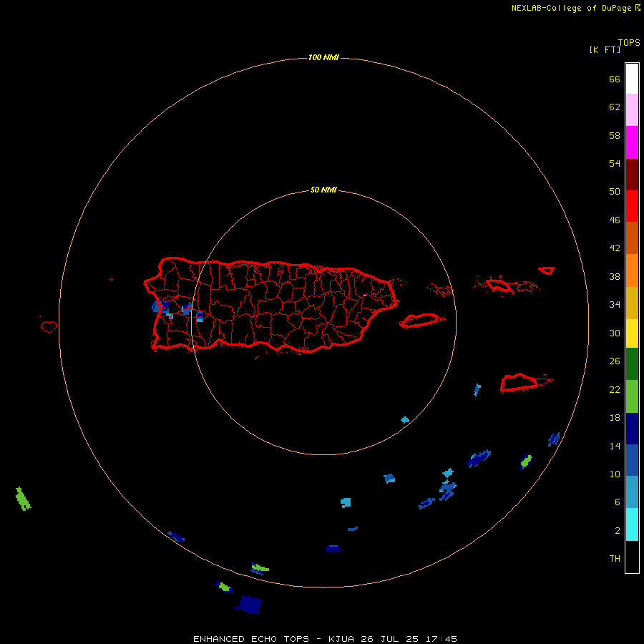Click the large navy echo below the 100 NMI ring
The image size is (644, 644).
[248, 605]
